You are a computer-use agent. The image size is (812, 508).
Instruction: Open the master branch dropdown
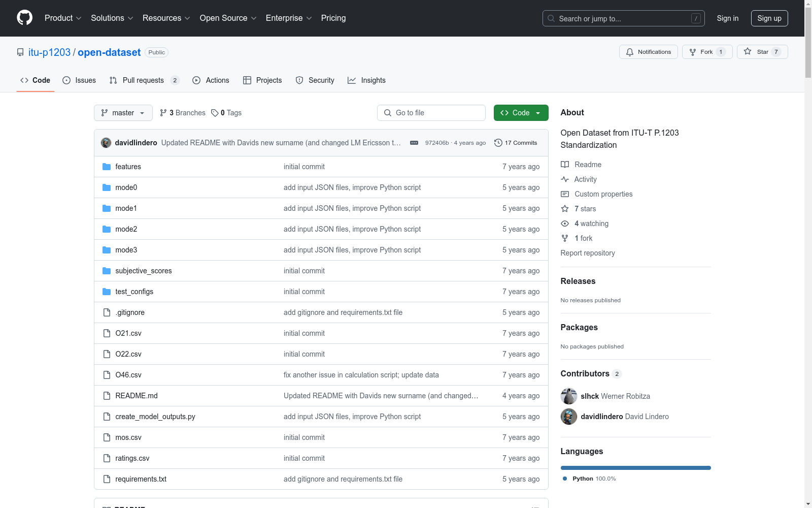pyautogui.click(x=123, y=113)
